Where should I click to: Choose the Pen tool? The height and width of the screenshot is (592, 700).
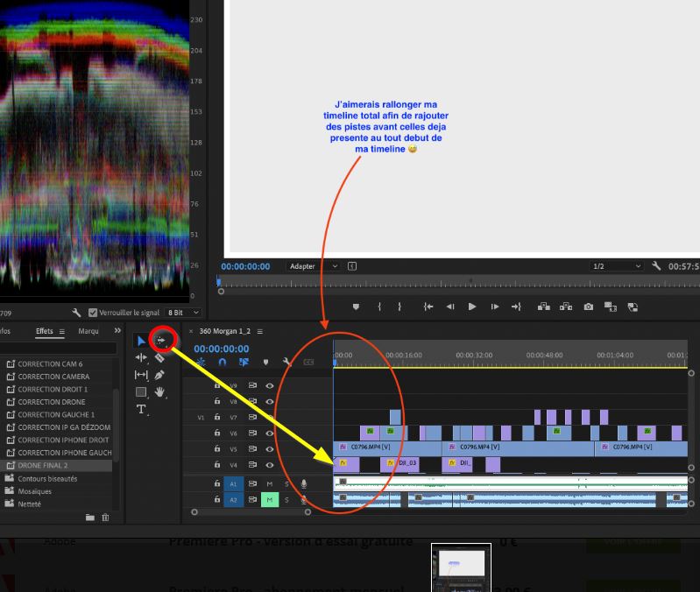(x=159, y=375)
